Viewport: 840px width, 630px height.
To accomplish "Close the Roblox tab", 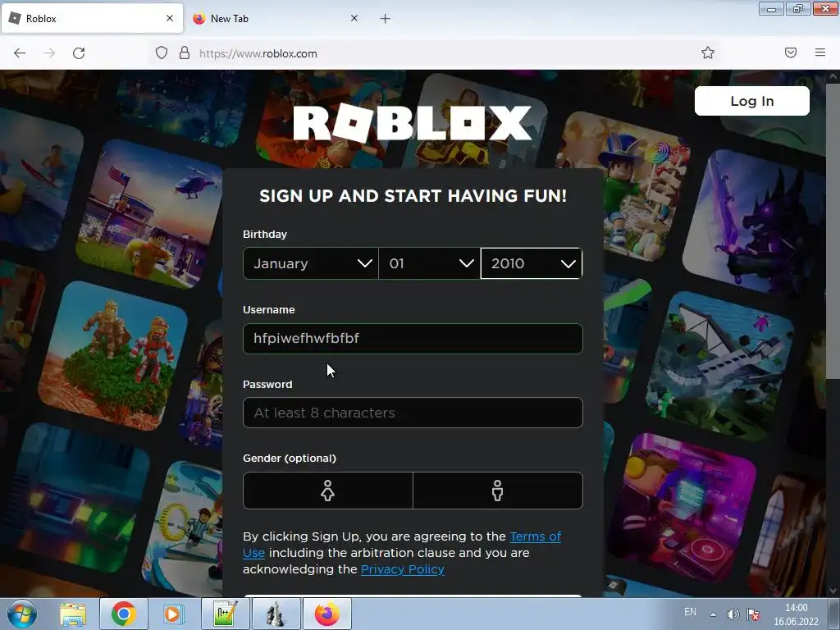I will point(170,18).
